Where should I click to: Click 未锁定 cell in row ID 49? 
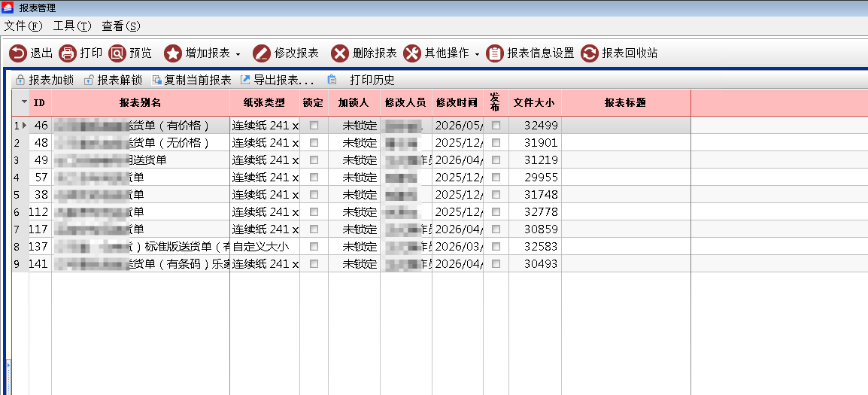point(354,160)
